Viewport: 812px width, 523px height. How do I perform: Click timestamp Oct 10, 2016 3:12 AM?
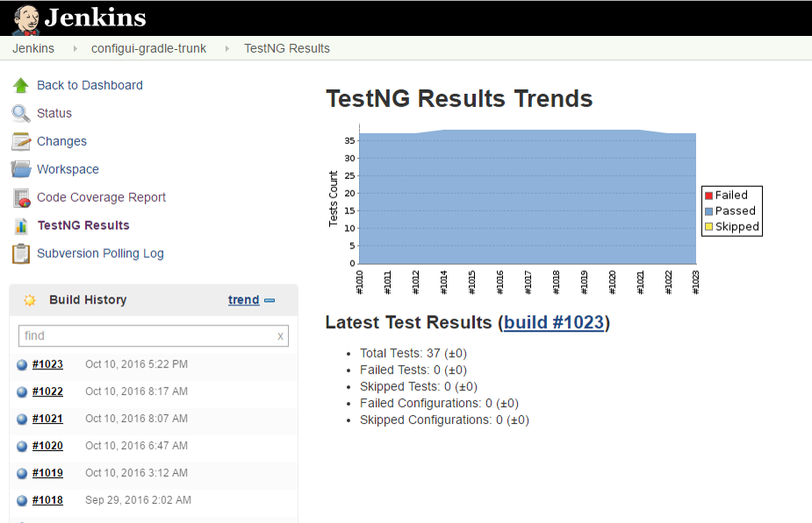tap(136, 473)
